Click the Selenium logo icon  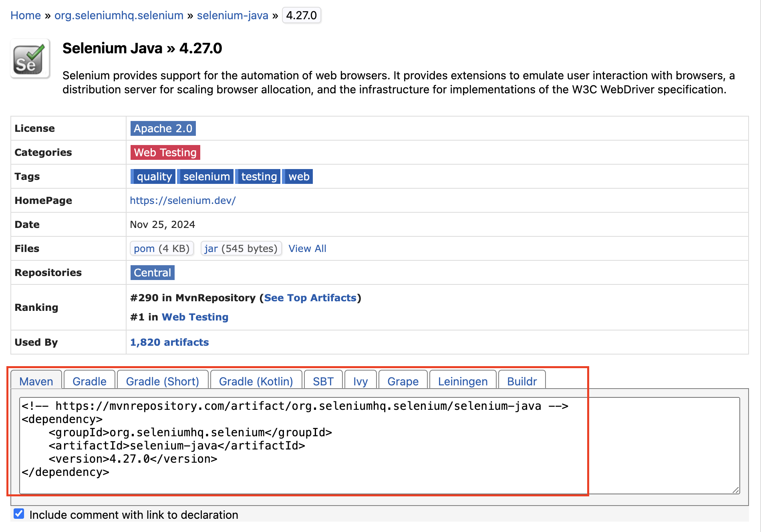(30, 59)
